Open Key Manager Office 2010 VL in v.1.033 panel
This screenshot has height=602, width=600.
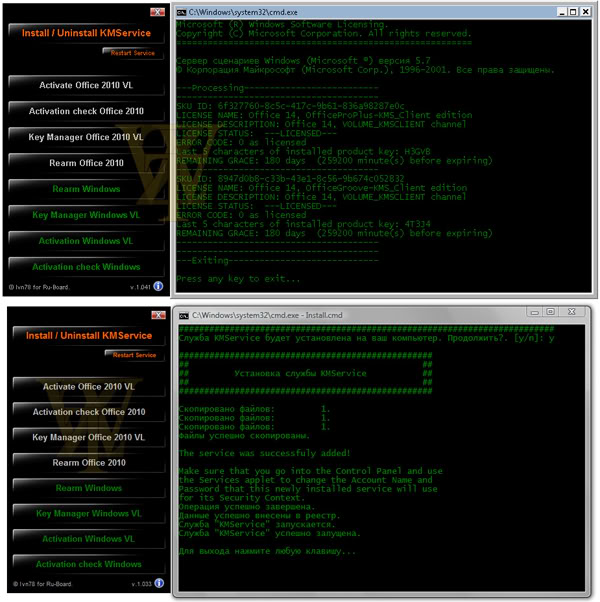[89, 437]
